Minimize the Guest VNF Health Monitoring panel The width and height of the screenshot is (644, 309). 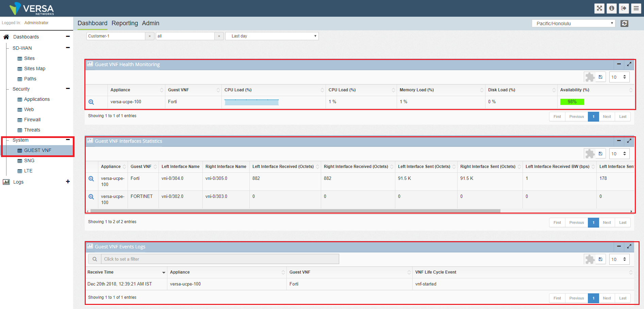(x=619, y=64)
